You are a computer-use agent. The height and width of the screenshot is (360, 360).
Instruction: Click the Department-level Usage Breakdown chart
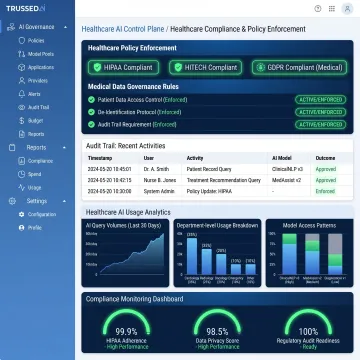tap(217, 253)
